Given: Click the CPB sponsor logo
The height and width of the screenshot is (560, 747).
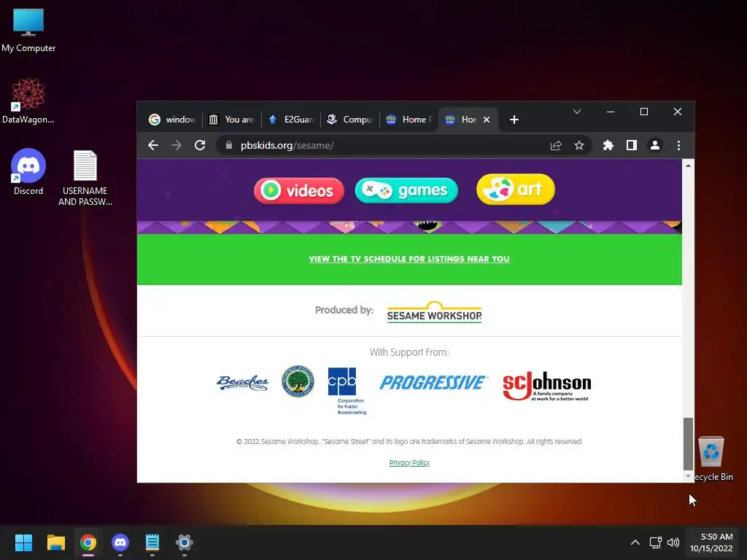Looking at the screenshot, I should [347, 391].
